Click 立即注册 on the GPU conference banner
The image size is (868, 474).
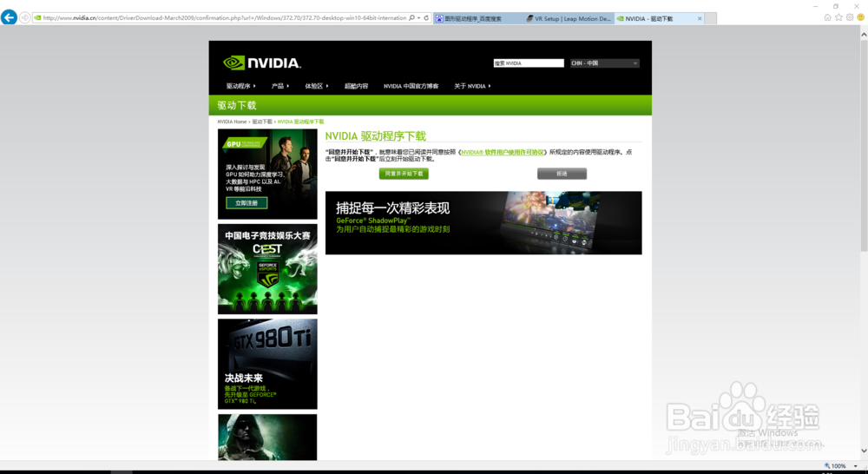(247, 203)
